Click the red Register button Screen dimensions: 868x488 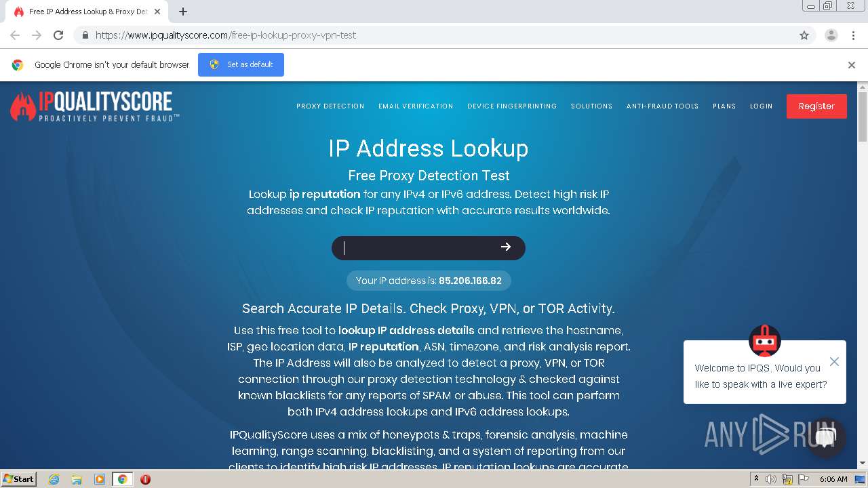tap(816, 106)
